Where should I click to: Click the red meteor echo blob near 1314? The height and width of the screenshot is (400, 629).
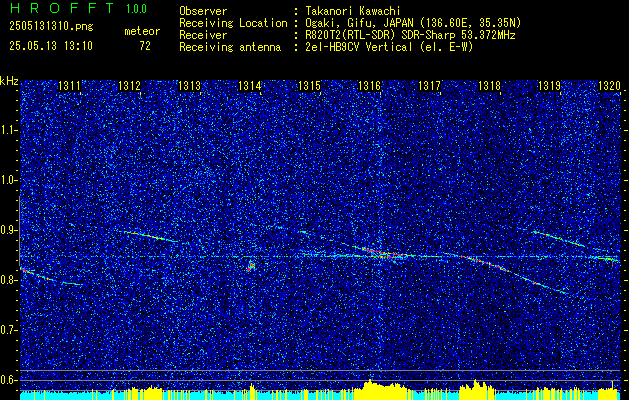(x=251, y=266)
